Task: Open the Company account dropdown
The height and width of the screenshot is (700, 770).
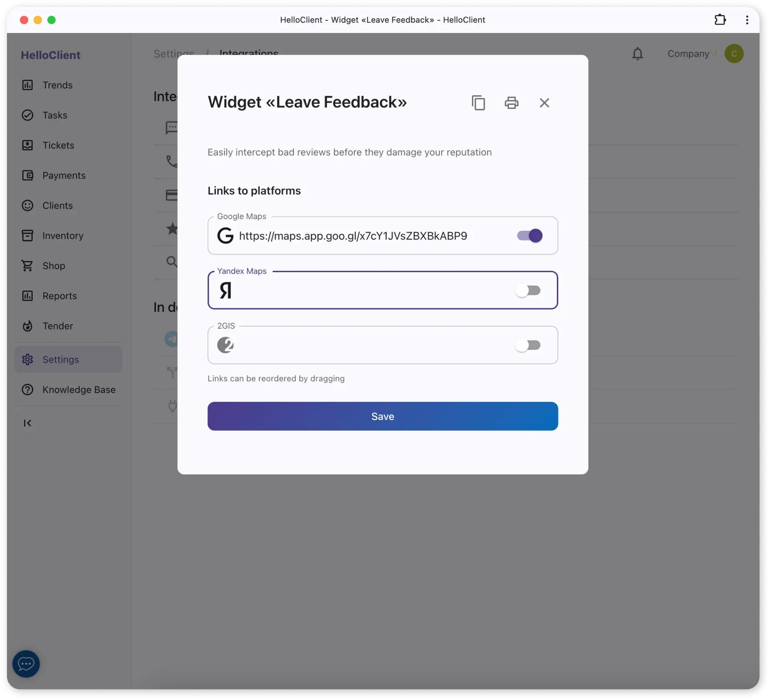Action: tap(691, 53)
